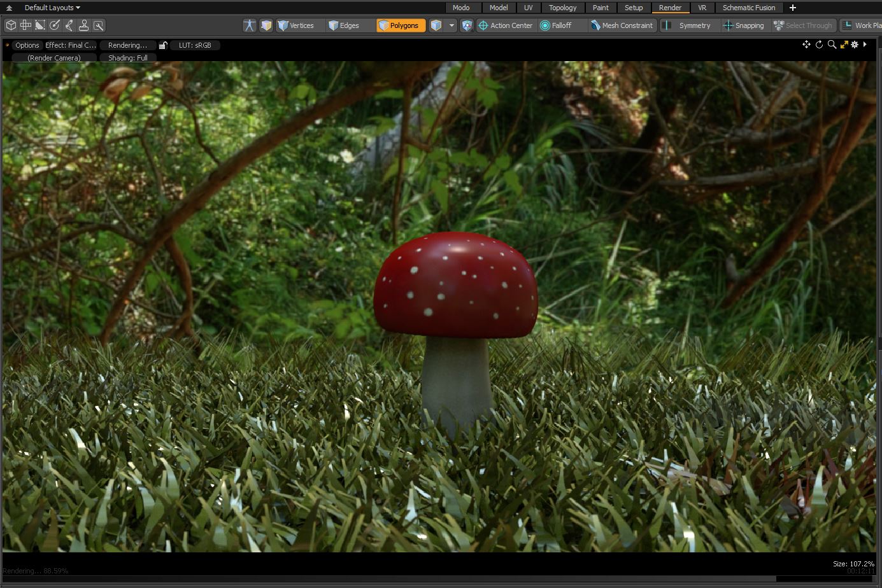This screenshot has height=588, width=882.
Task: Open the Shading: Full dropdown
Action: (128, 57)
